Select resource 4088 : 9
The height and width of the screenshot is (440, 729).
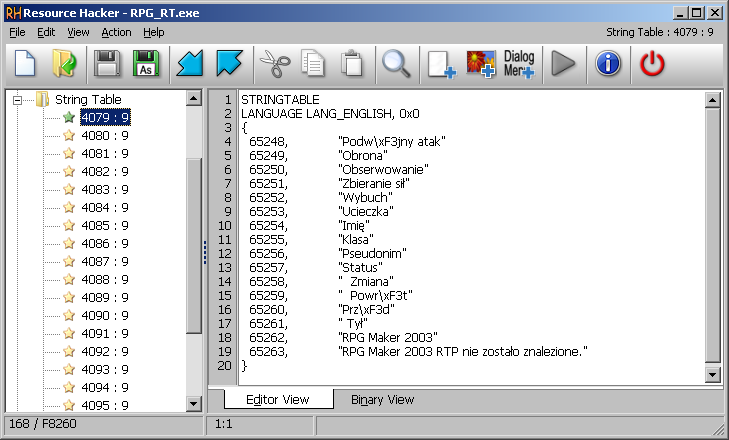(105, 280)
